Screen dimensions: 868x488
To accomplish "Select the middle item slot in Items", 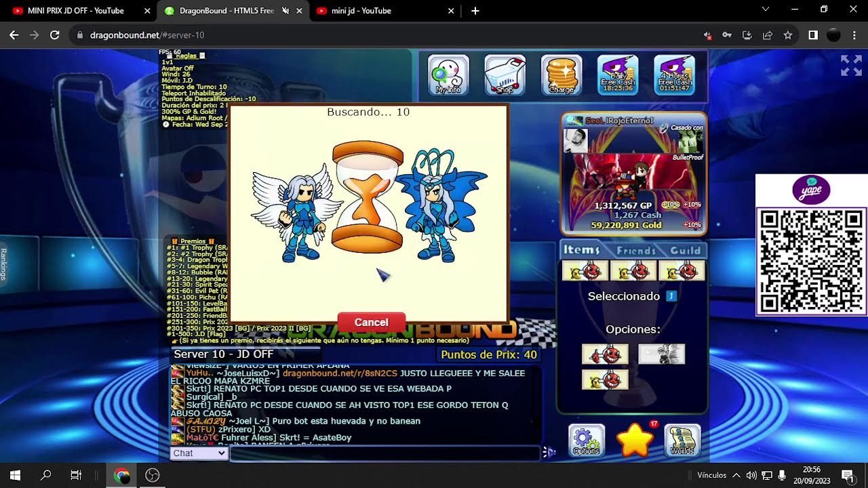I will [x=633, y=270].
